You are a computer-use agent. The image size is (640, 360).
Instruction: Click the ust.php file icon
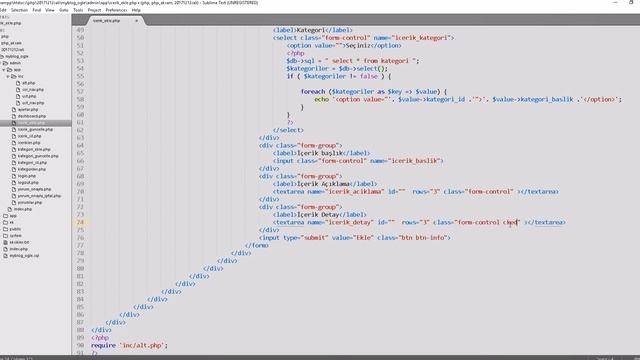click(x=18, y=96)
